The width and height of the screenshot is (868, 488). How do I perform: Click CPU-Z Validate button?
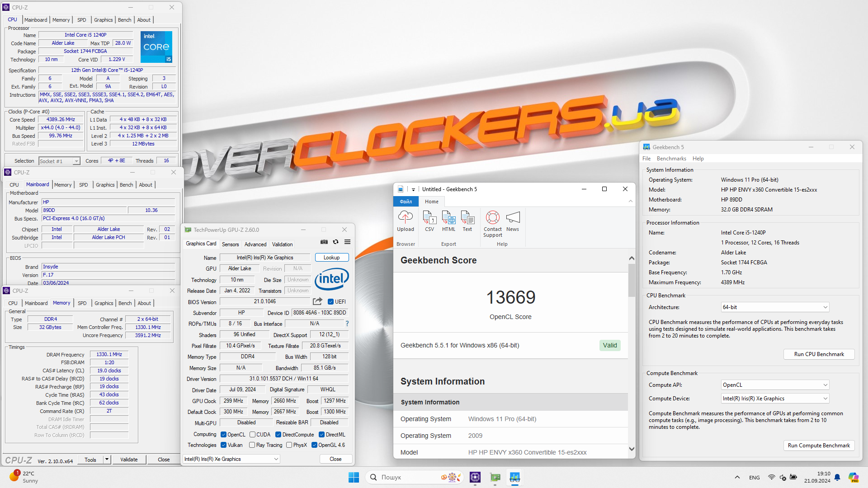tap(129, 460)
